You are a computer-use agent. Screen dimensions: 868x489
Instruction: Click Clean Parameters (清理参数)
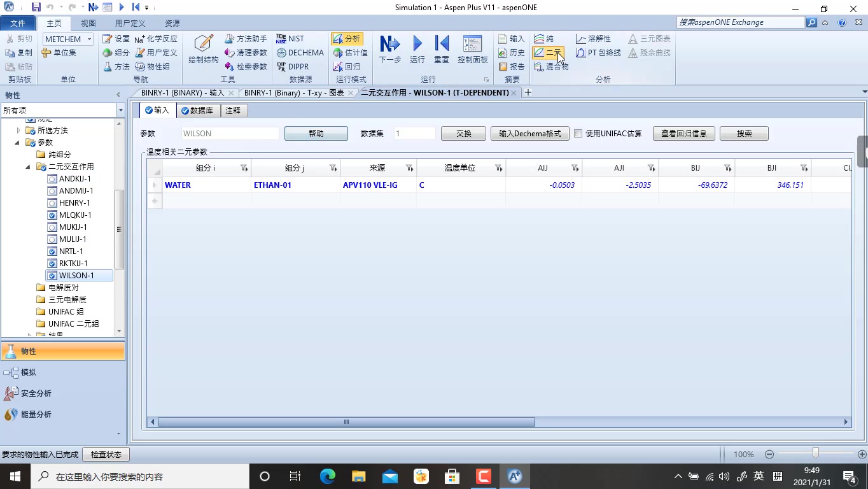246,53
